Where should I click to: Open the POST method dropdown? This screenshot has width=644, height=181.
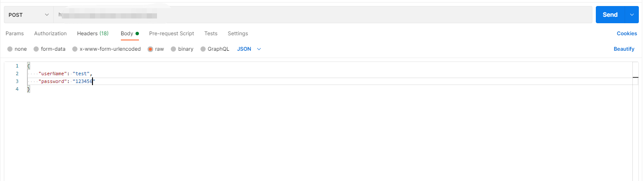(x=28, y=15)
